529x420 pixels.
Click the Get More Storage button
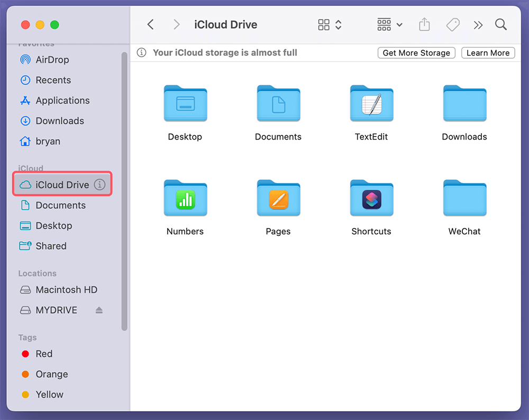(x=416, y=52)
